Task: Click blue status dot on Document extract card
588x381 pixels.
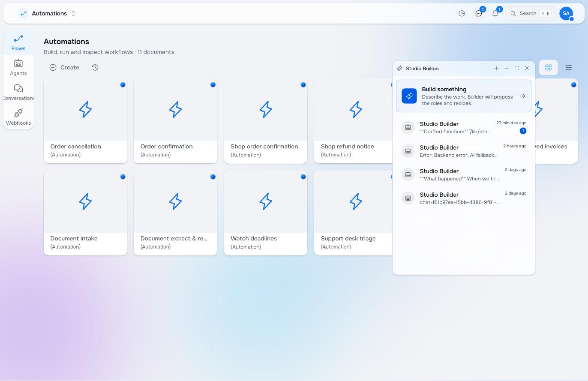Action: (213, 177)
